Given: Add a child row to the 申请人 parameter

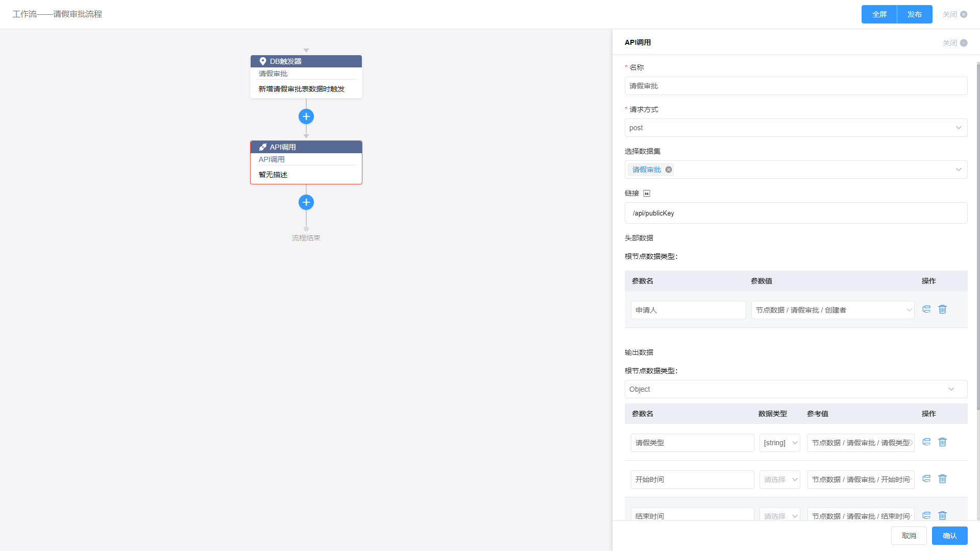Looking at the screenshot, I should coord(926,309).
